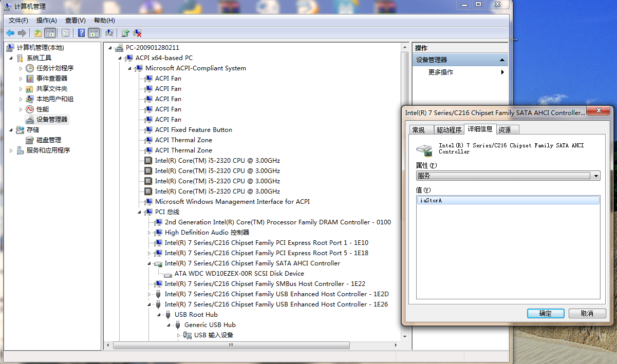The image size is (617, 364).
Task: Expand the High Definition Audio 控制器 node
Action: [x=149, y=233]
